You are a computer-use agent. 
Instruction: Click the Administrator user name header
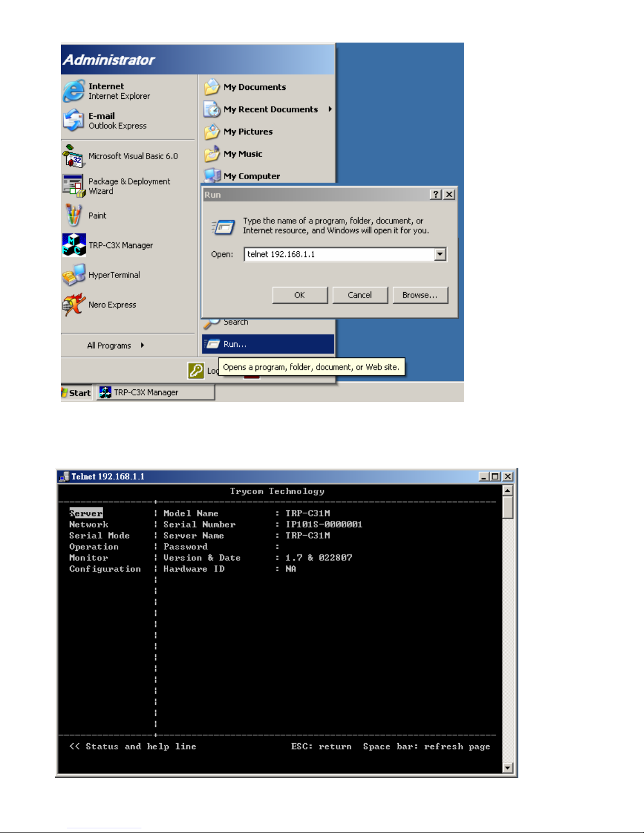pos(109,60)
